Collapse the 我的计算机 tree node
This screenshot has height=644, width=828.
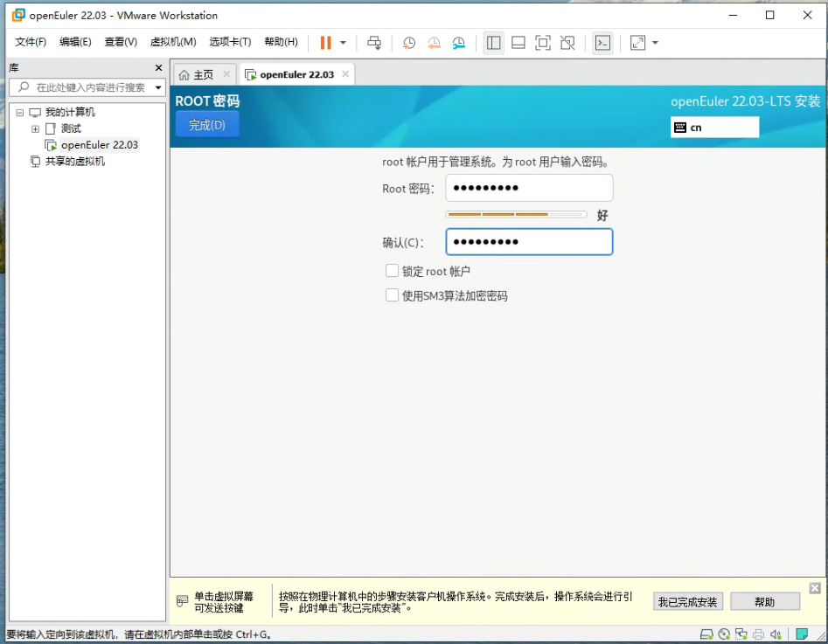[19, 113]
